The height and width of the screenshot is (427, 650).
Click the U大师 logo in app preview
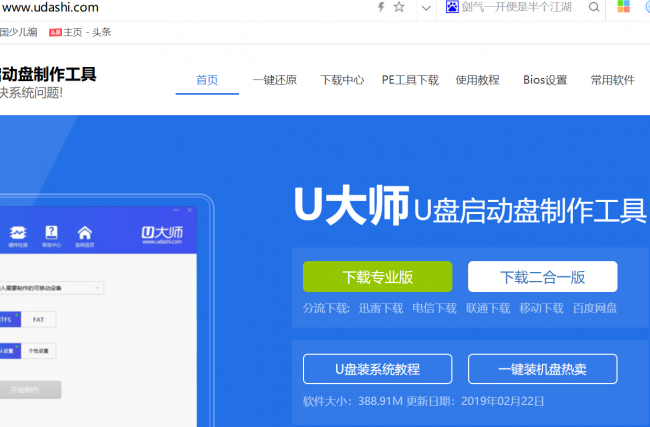pyautogui.click(x=162, y=235)
